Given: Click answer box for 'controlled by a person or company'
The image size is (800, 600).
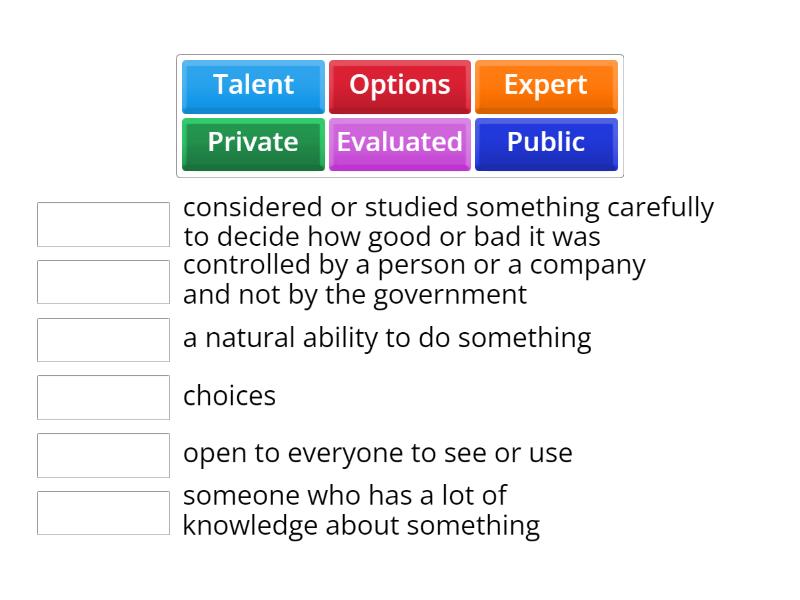Looking at the screenshot, I should pos(104,282).
